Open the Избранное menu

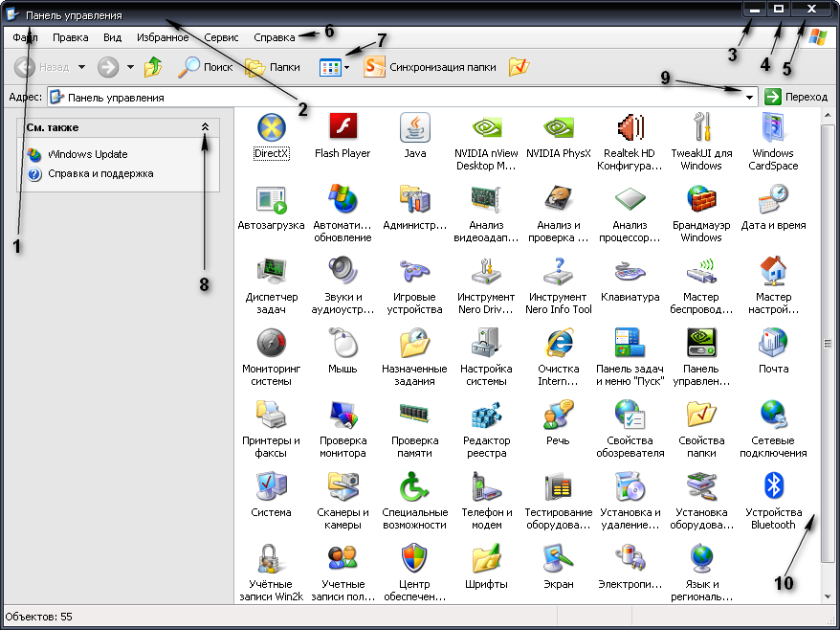(x=163, y=37)
